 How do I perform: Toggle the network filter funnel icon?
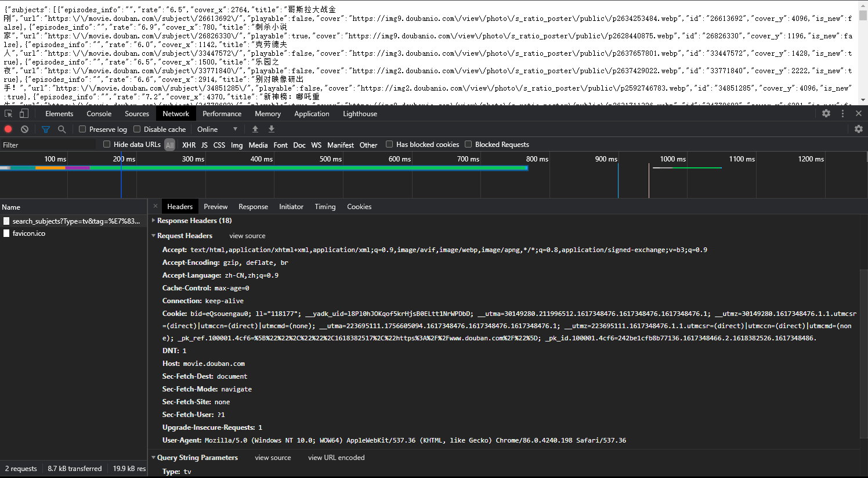tap(46, 129)
